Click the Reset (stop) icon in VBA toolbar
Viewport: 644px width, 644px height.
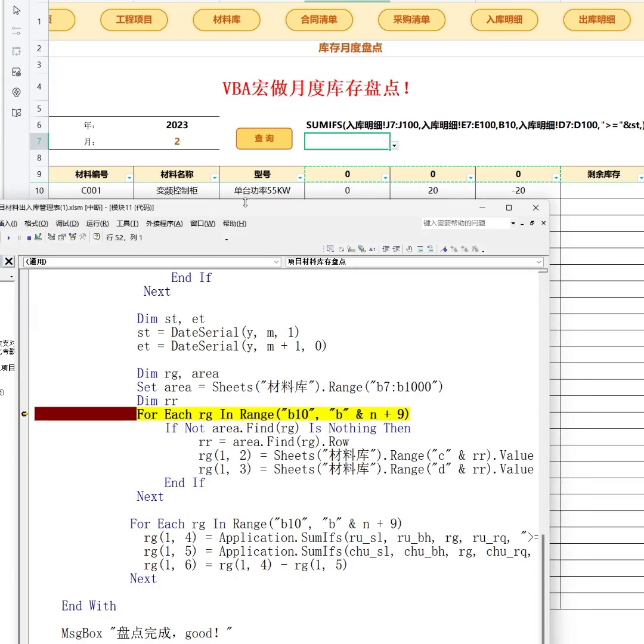coord(29,237)
